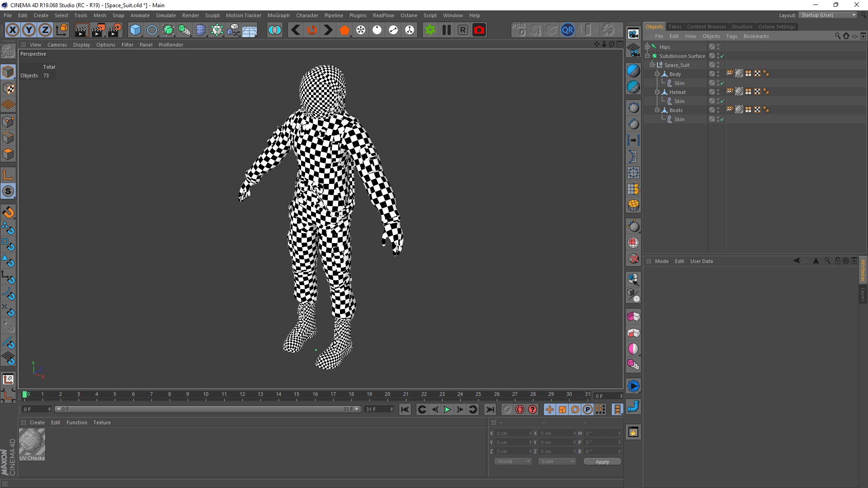This screenshot has height=488, width=868.
Task: Click the start frame 0 F field
Action: click(x=37, y=409)
